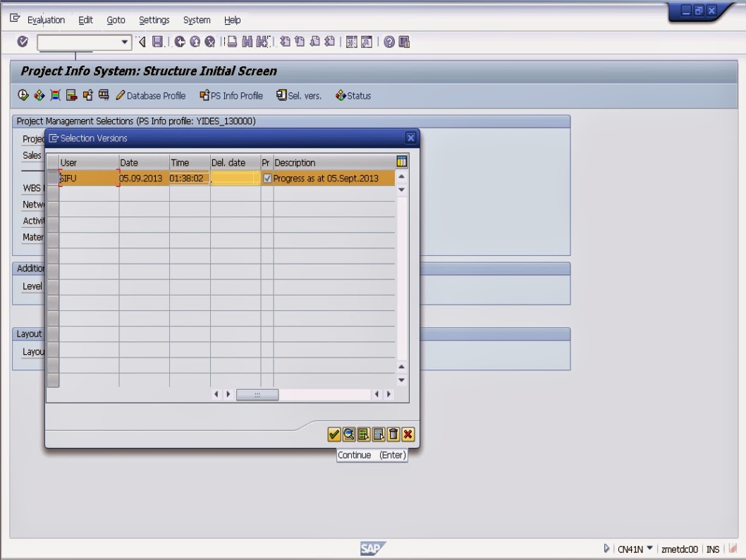The image size is (746, 560).
Task: Open the Settings menu
Action: click(x=154, y=20)
